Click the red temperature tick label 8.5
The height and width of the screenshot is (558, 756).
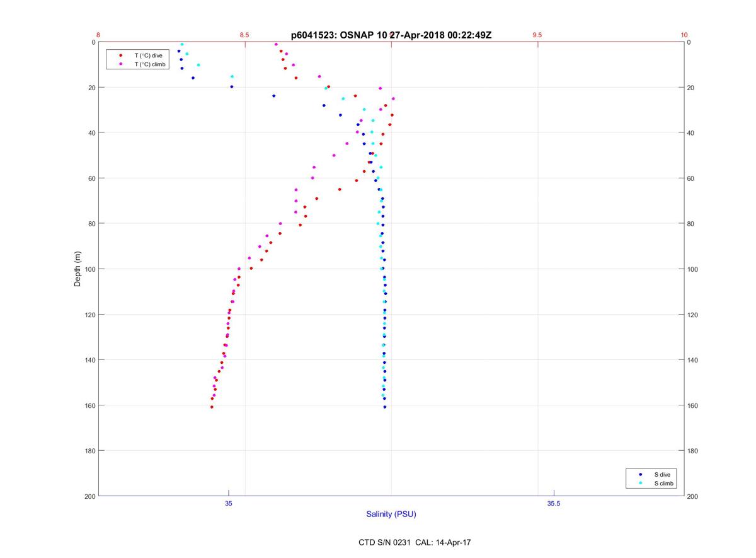pyautogui.click(x=244, y=35)
